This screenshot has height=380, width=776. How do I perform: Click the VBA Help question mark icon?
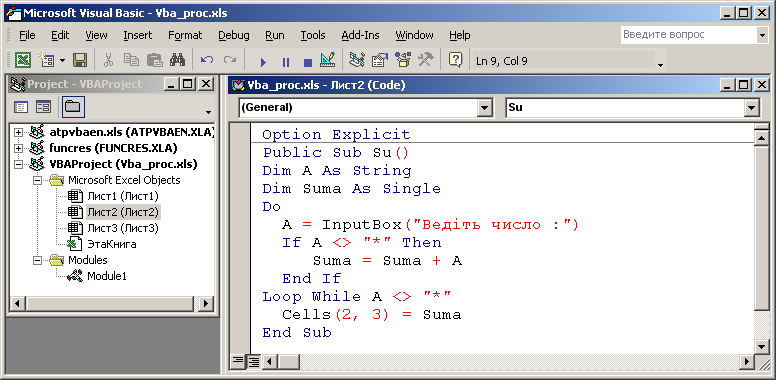tap(455, 60)
